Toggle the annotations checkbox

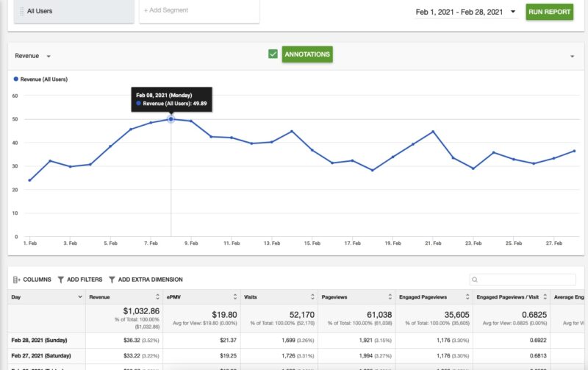point(273,54)
